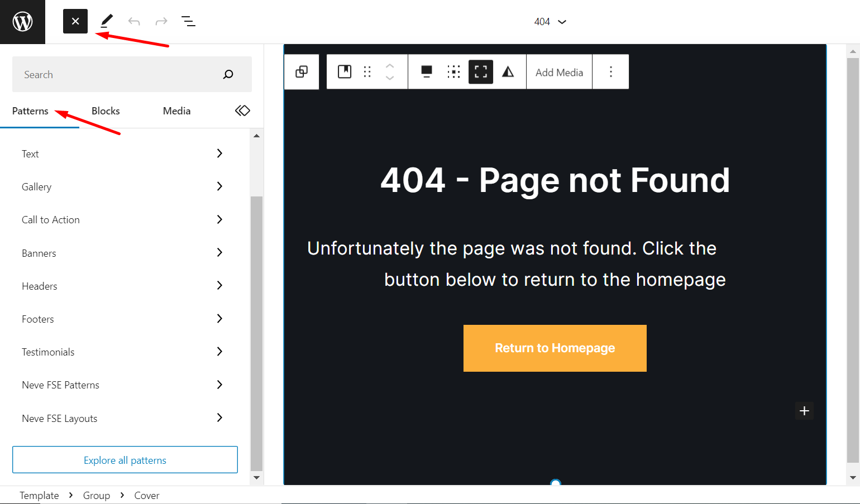Open the Cover block alignment icon
The image size is (860, 504).
[x=426, y=71]
